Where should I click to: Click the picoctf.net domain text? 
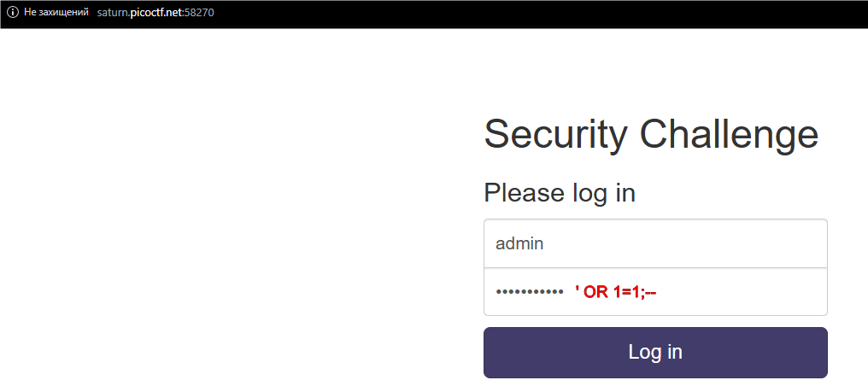(156, 13)
